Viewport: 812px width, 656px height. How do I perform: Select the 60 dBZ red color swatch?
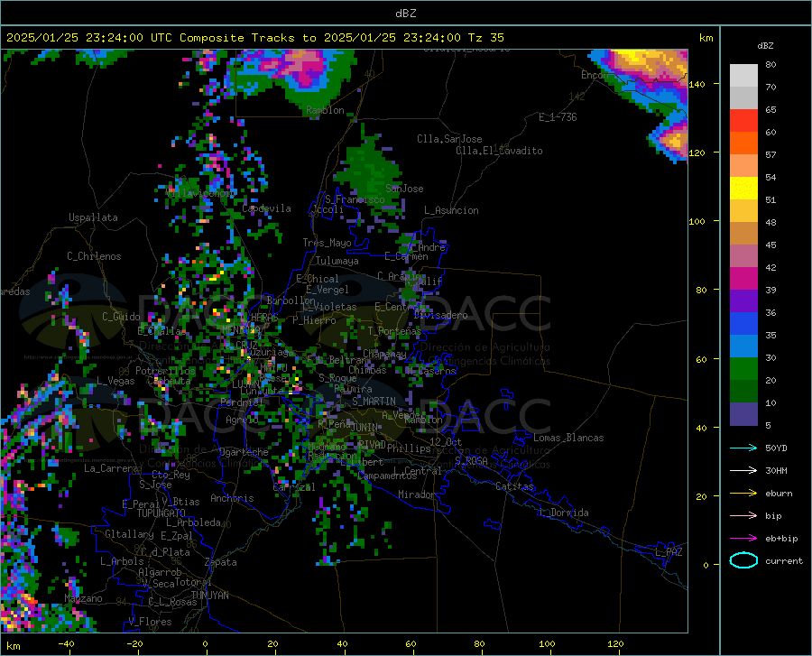click(743, 121)
